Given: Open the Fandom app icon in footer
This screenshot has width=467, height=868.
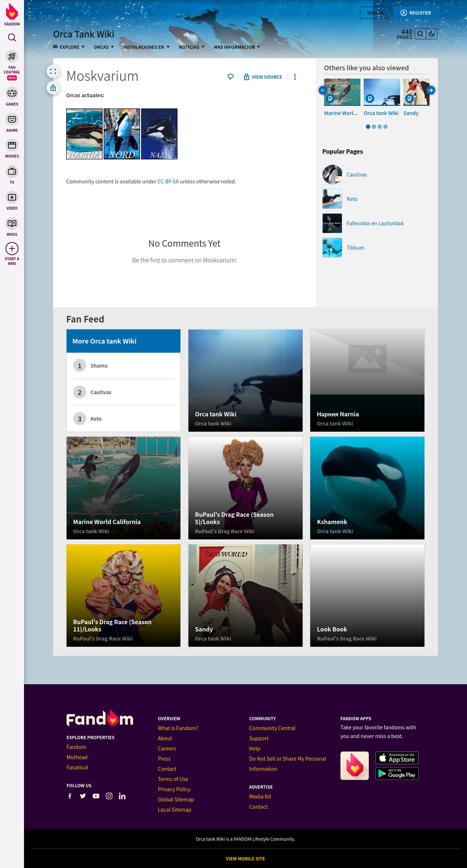Looking at the screenshot, I should click(355, 766).
